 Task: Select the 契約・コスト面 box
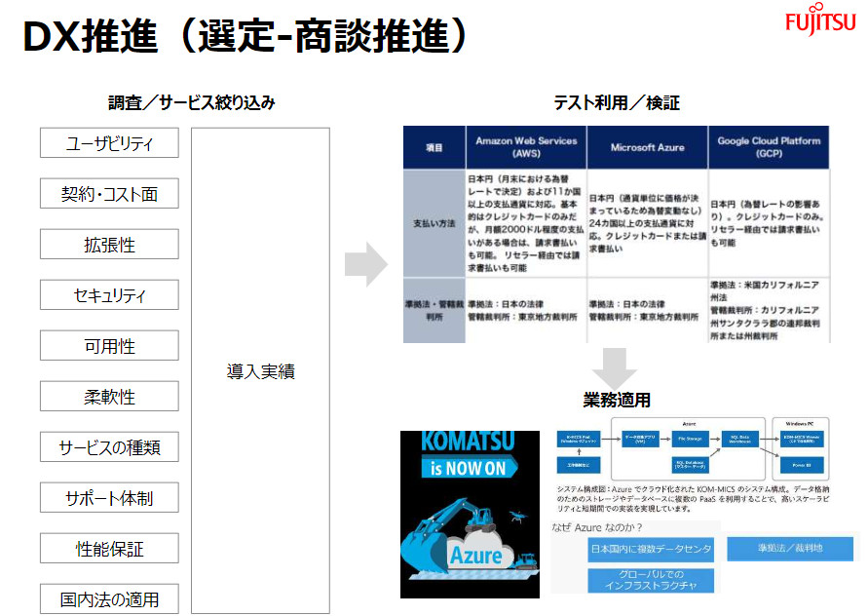[110, 193]
